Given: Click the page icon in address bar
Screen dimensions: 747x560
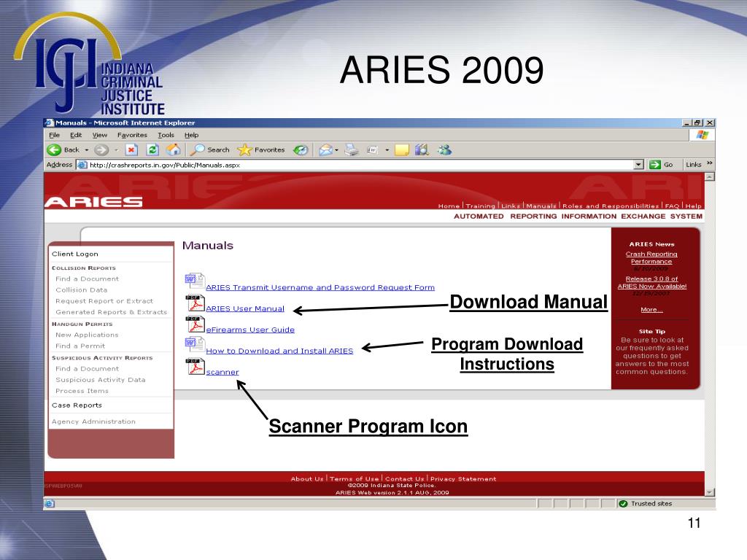Looking at the screenshot, I should pyautogui.click(x=82, y=165).
